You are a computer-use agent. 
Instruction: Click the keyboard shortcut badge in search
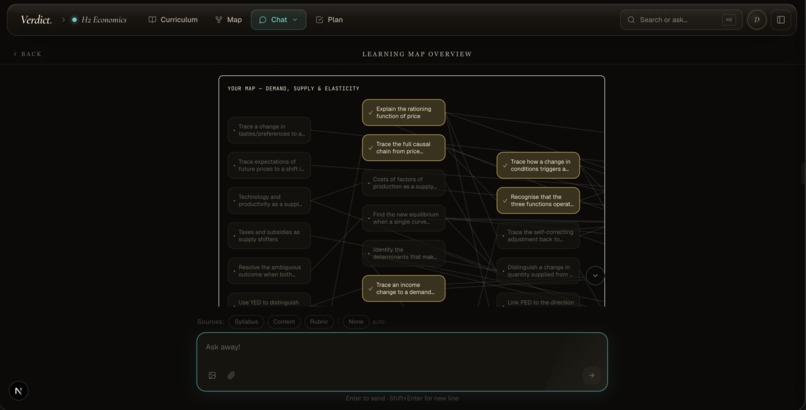(728, 20)
